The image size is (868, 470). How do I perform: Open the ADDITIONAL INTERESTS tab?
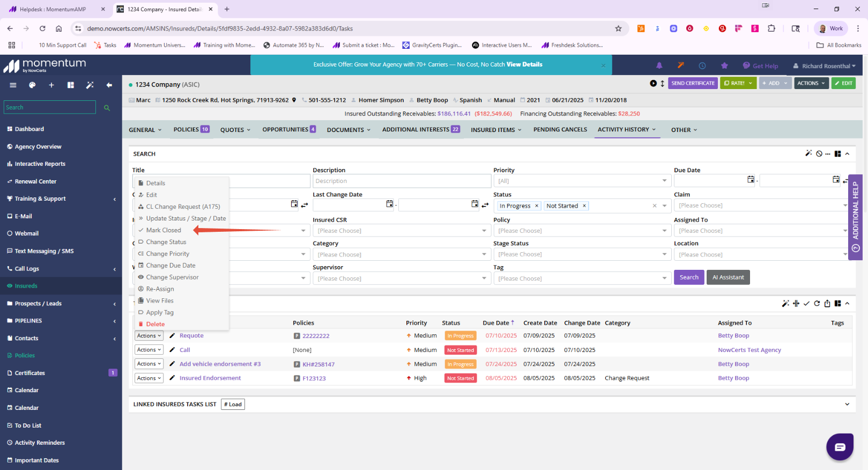421,129
